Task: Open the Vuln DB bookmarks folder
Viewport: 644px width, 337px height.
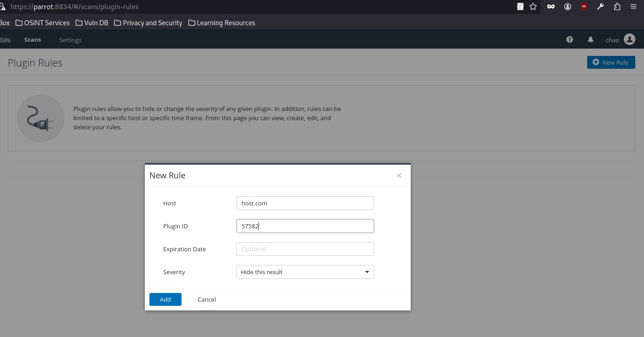Action: tap(92, 23)
